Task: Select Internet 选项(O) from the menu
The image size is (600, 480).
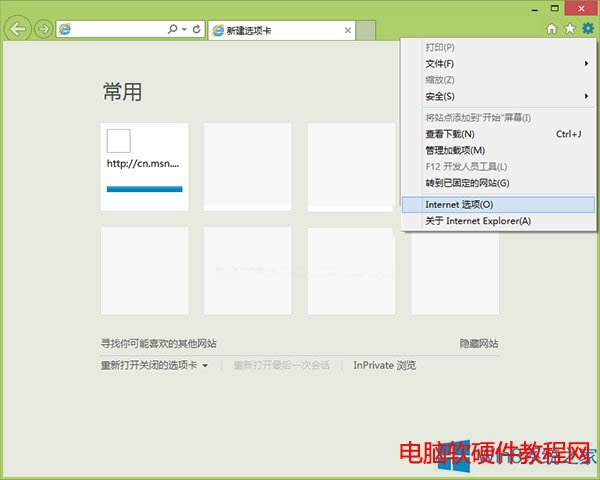Action: coord(460,204)
